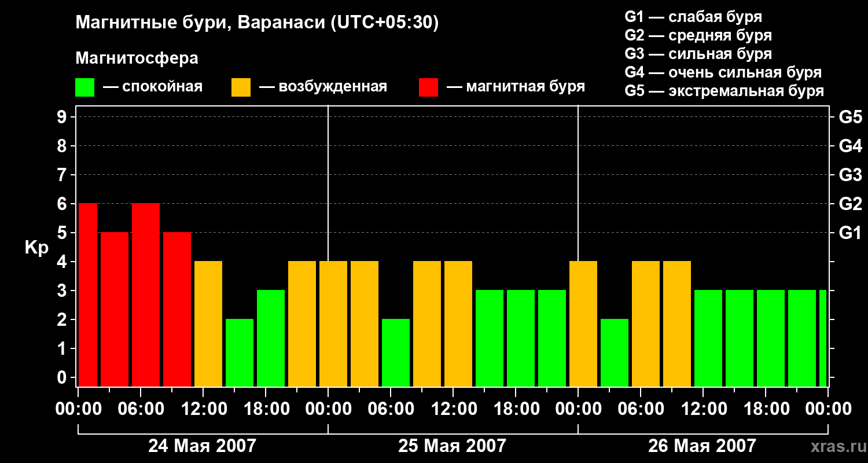The image size is (868, 463).
Task: Click the 'G4' label on right axis
Action: point(851,146)
